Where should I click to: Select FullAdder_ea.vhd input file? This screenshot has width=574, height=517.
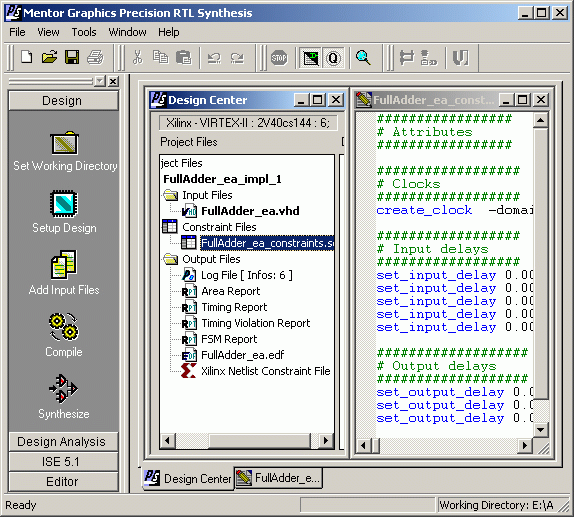(250, 211)
